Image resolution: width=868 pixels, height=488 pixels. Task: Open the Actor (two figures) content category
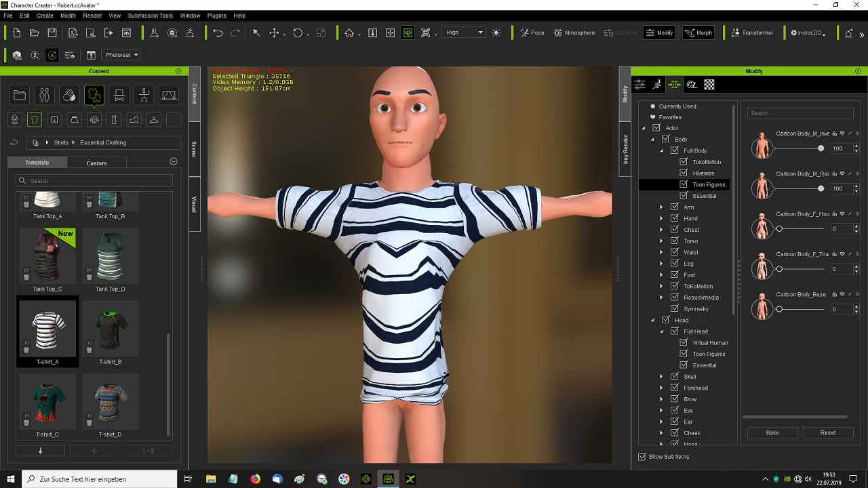[44, 96]
